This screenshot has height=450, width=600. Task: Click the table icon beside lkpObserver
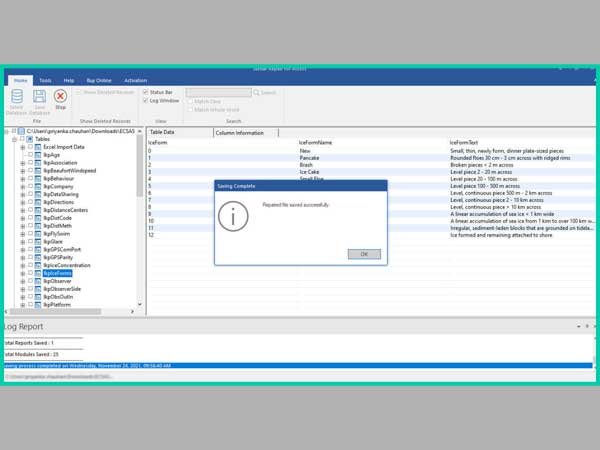38,281
